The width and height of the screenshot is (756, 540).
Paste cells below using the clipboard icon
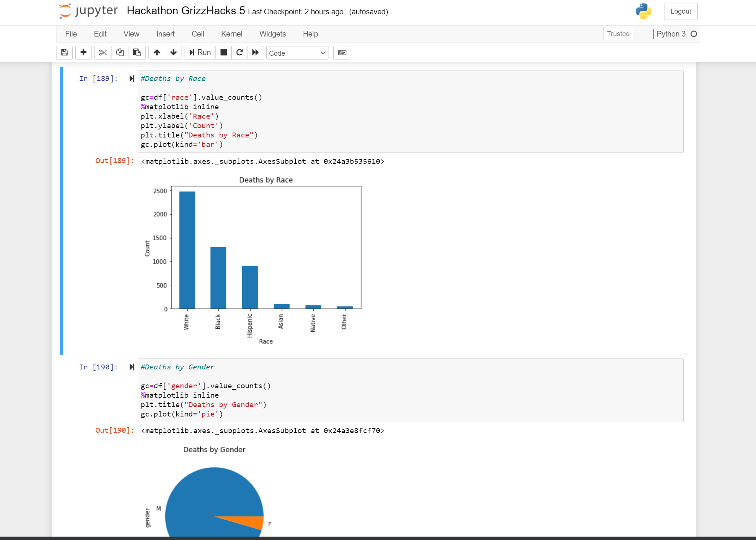[137, 53]
